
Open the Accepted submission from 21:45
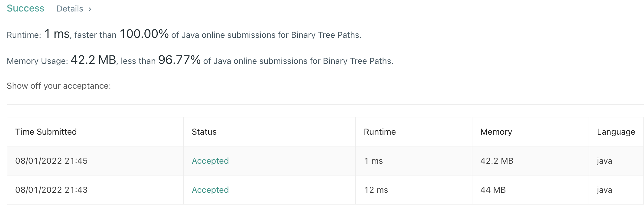point(210,161)
